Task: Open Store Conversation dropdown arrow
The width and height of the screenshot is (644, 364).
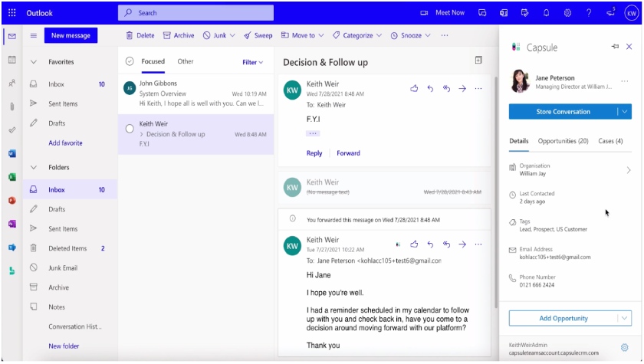Action: (625, 112)
